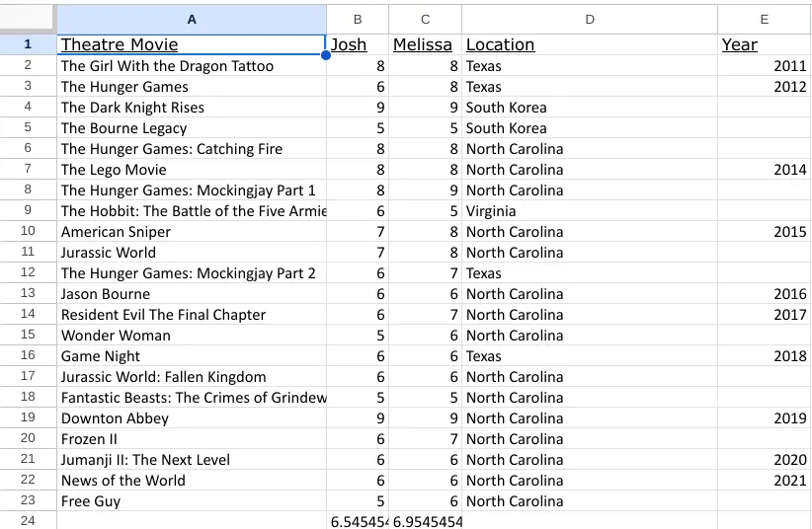Screen dimensions: 812x529
Task: Click the 'Year' header cell
Action: 765,44
